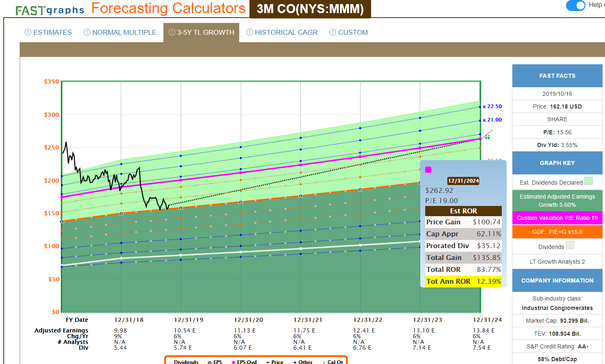Open the HISTORICAL CAGR tab
Screen dimensions: 605x364
pyautogui.click(x=282, y=32)
